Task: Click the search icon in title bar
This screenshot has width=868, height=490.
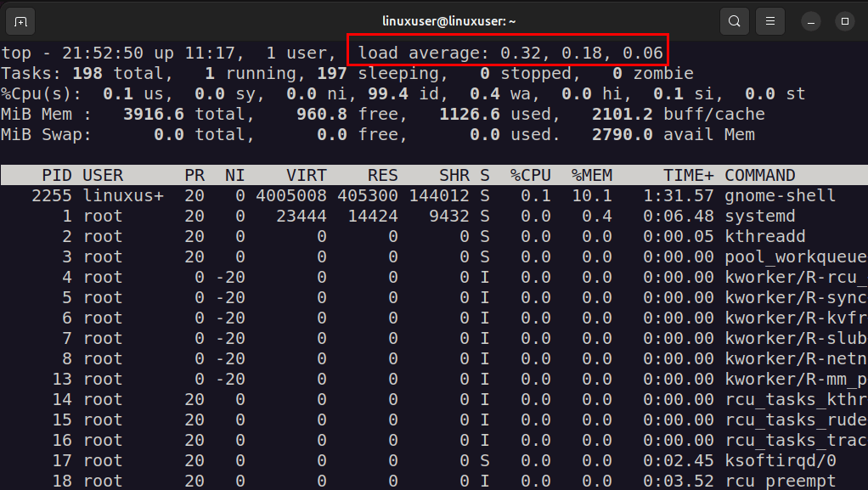Action: (735, 20)
